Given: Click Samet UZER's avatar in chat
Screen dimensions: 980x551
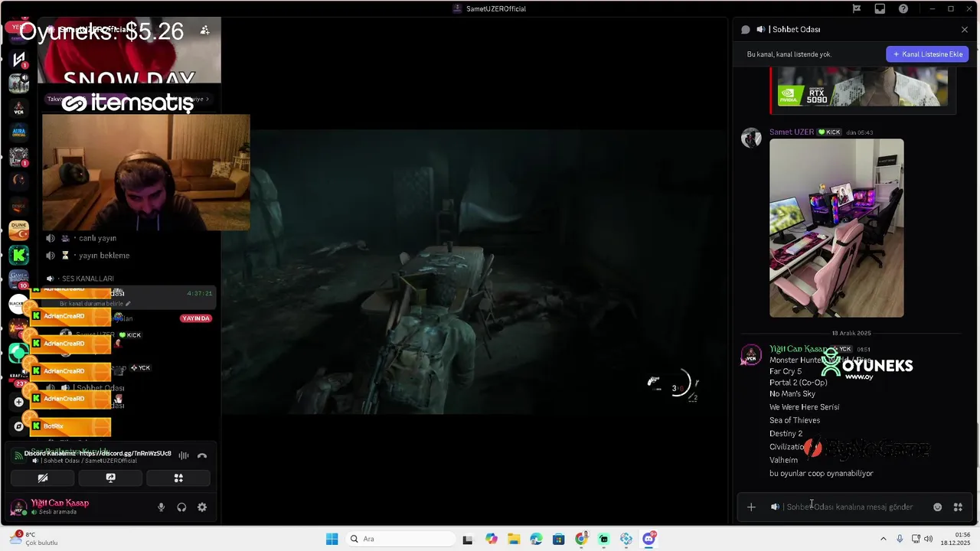Looking at the screenshot, I should tap(751, 138).
